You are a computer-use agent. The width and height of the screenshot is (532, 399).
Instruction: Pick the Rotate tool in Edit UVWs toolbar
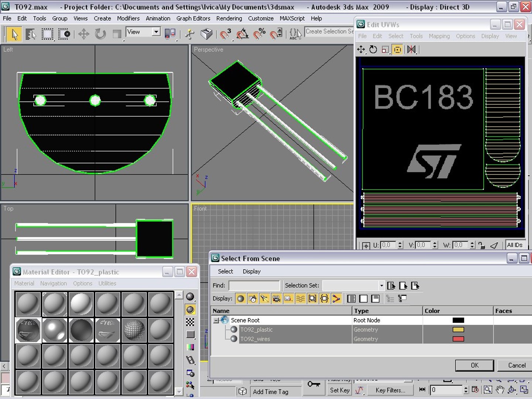(x=373, y=50)
